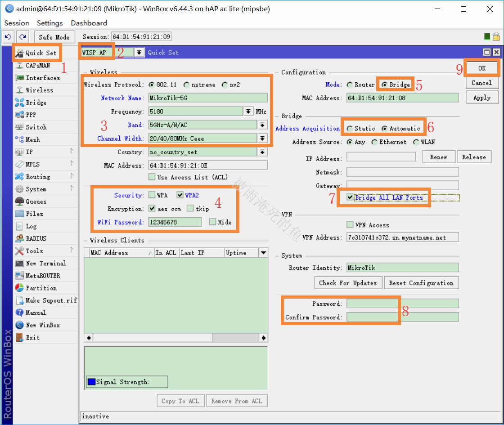Expand the Band dropdown
504x425 pixels.
(x=262, y=125)
